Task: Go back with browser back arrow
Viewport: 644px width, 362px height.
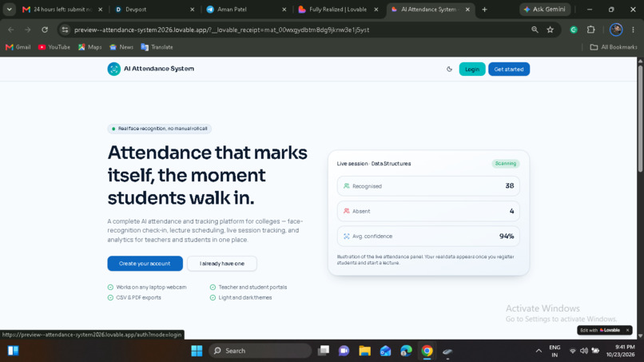Action: pos(11,30)
